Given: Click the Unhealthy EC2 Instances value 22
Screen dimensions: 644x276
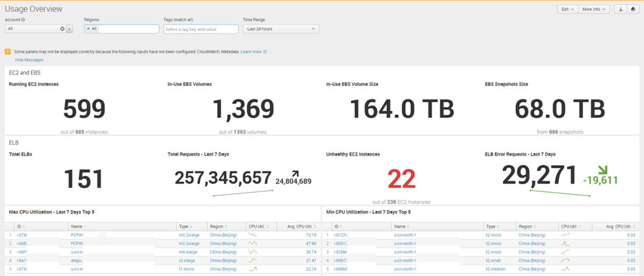Looking at the screenshot, I should (401, 178).
